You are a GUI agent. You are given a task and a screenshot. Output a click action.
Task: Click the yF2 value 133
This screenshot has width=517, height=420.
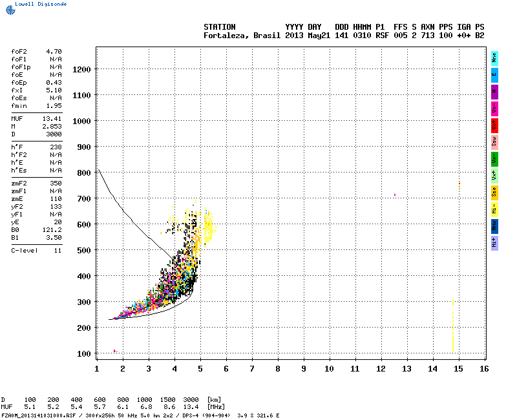pos(56,207)
